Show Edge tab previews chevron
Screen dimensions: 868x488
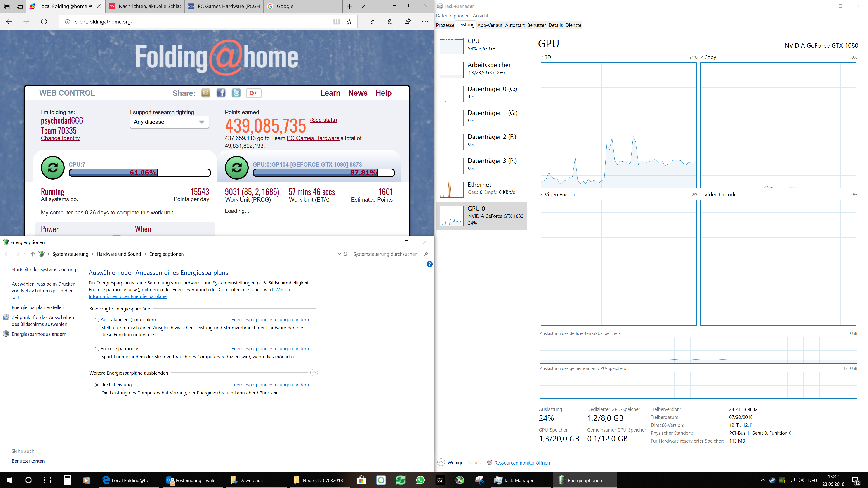point(362,6)
